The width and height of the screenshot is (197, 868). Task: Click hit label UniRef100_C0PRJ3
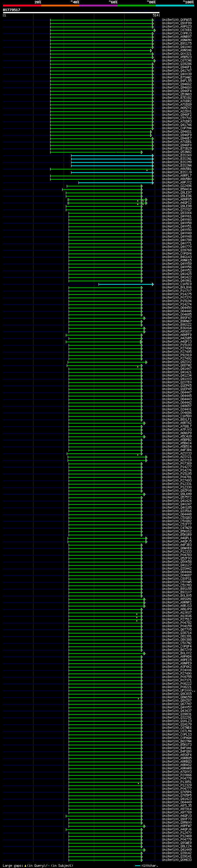(177, 33)
